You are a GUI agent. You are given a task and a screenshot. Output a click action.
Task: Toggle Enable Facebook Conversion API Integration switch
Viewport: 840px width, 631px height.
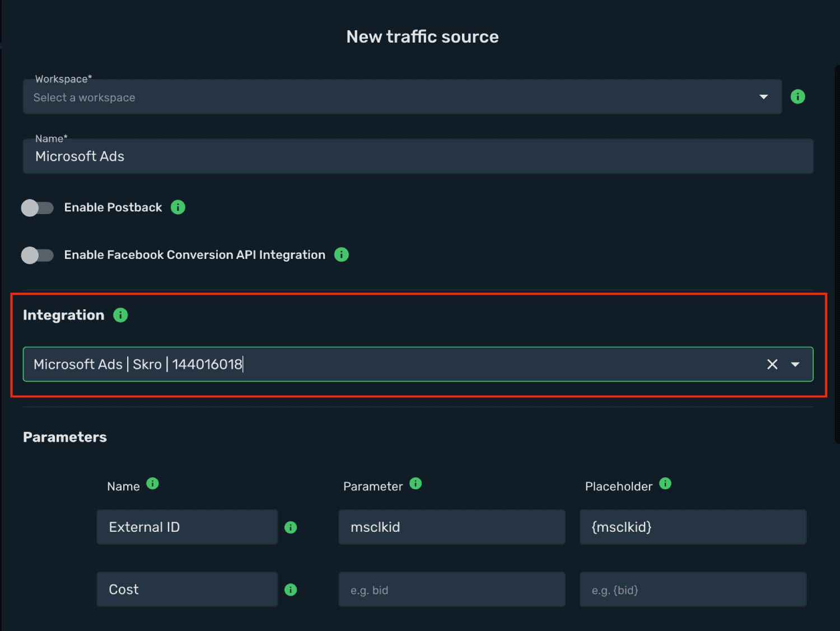click(38, 256)
